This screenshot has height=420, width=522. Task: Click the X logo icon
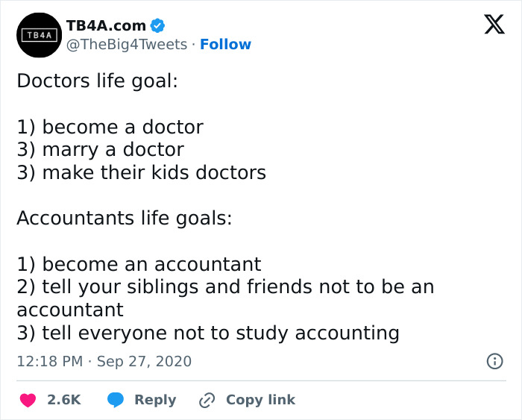(494, 24)
